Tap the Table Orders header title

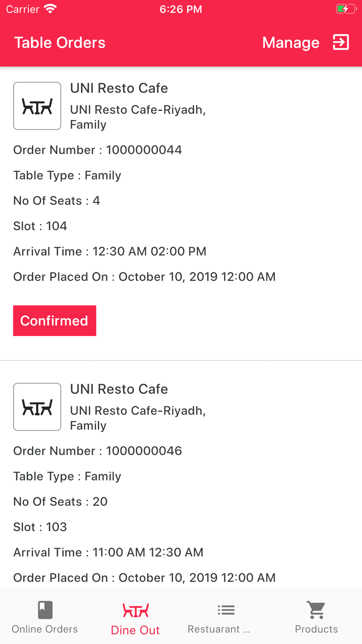pos(60,43)
